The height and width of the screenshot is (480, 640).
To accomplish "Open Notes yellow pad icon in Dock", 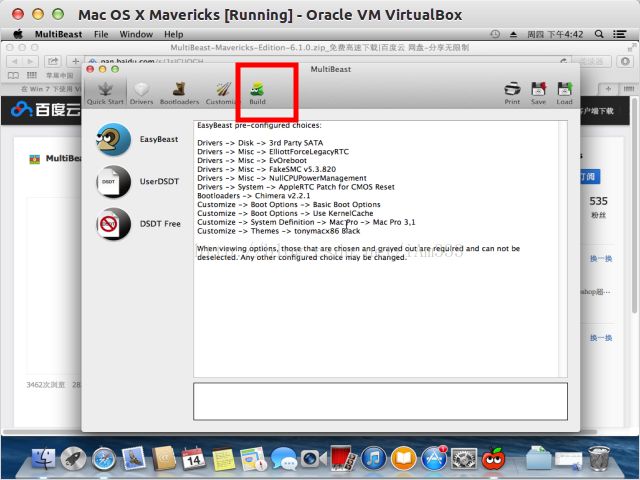I will [223, 459].
